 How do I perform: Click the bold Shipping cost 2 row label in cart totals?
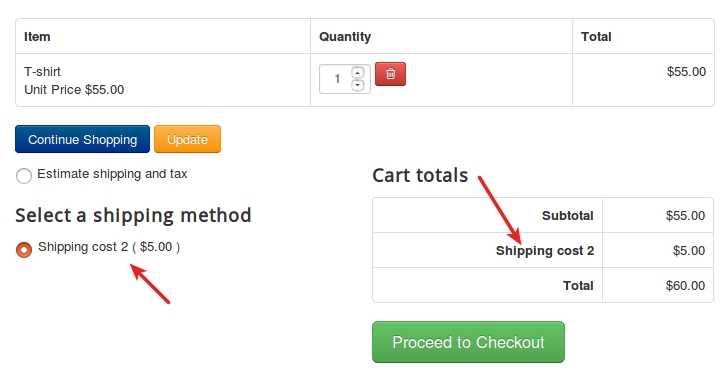[x=545, y=251]
